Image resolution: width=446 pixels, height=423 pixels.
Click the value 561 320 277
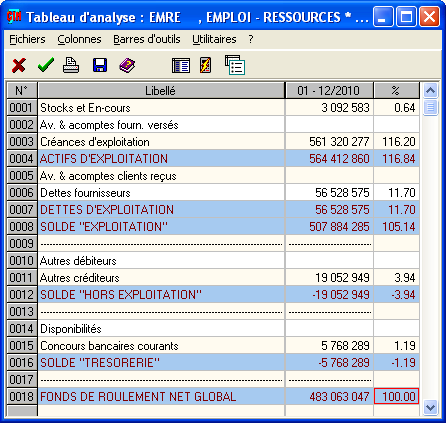(339, 142)
